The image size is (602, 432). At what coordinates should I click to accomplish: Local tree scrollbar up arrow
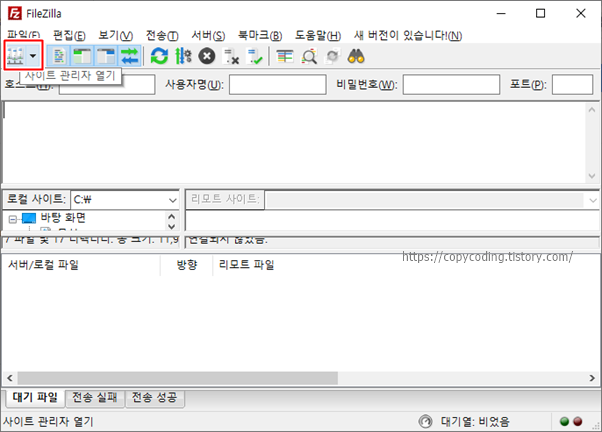pyautogui.click(x=172, y=217)
